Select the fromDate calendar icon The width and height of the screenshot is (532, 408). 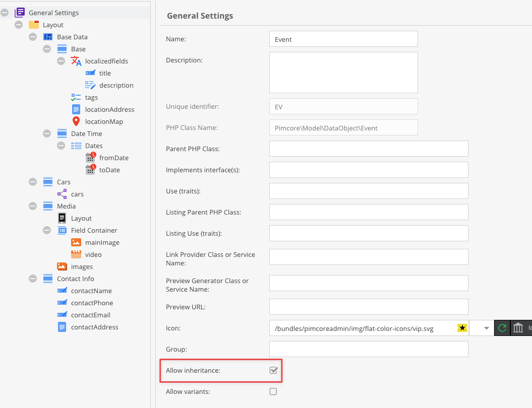click(x=90, y=158)
